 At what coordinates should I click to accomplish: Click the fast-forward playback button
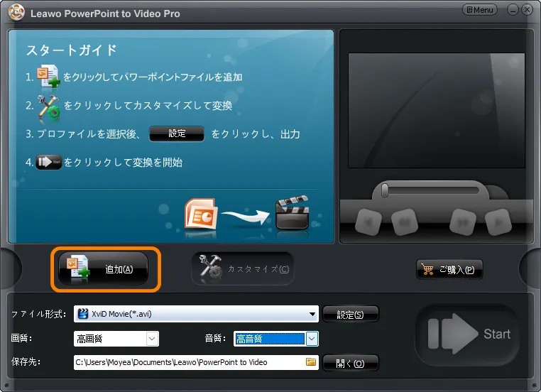coord(463,222)
